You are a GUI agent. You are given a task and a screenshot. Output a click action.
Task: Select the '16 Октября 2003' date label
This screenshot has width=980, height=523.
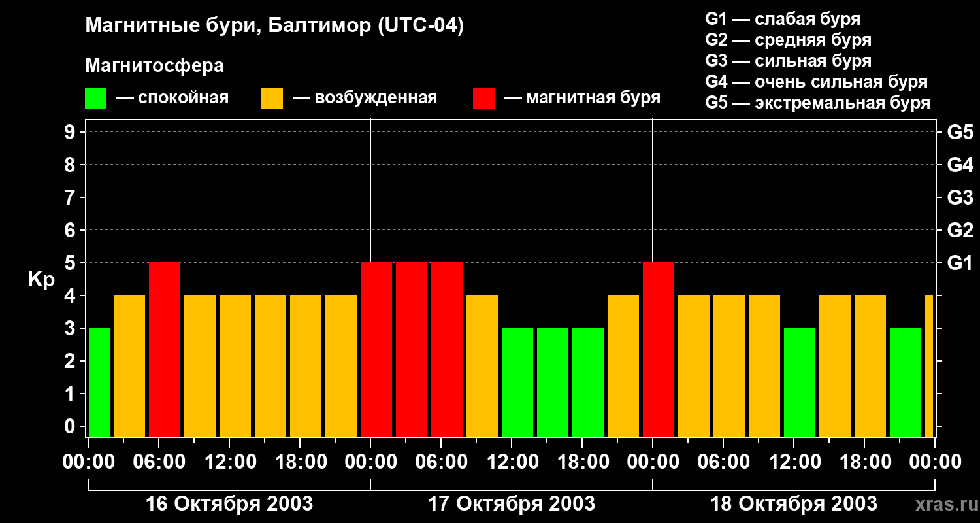click(x=229, y=504)
